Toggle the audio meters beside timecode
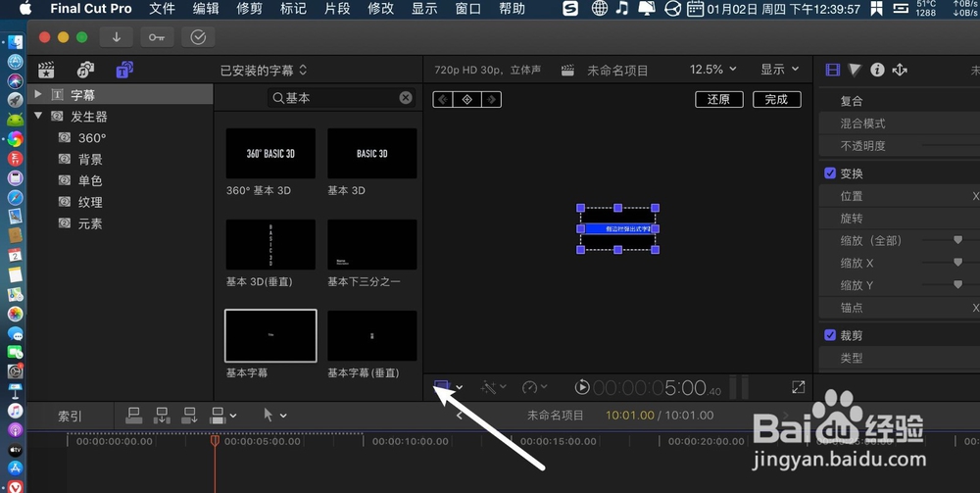This screenshot has width=980, height=493. click(738, 387)
